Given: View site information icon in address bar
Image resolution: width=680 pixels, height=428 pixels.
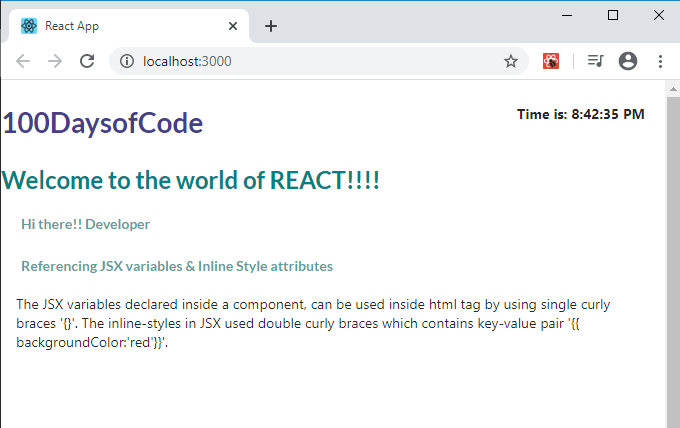Looking at the screenshot, I should (127, 61).
